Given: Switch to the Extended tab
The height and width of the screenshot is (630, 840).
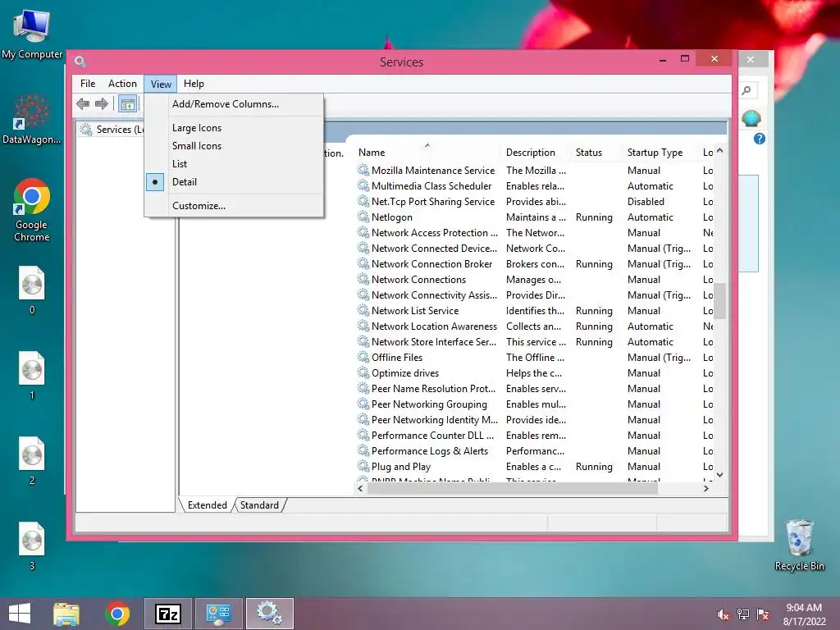Looking at the screenshot, I should tap(208, 505).
